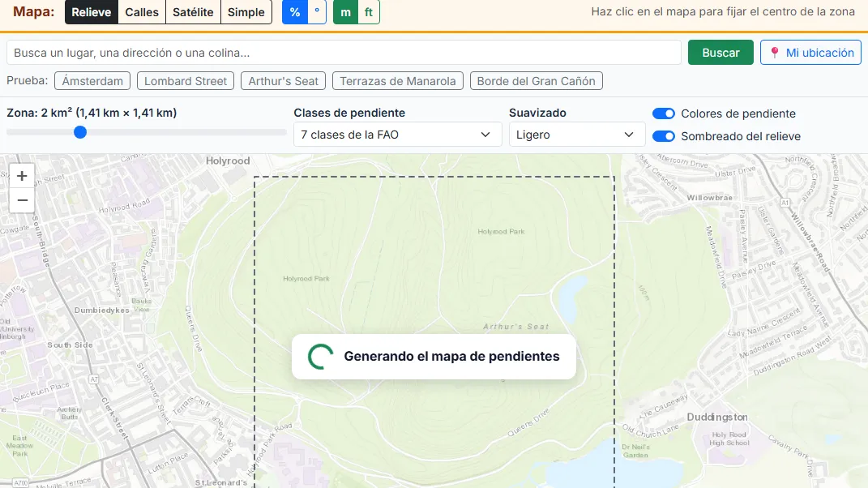The height and width of the screenshot is (488, 868).
Task: Click the Holyrood label on the map
Action: pyautogui.click(x=228, y=161)
